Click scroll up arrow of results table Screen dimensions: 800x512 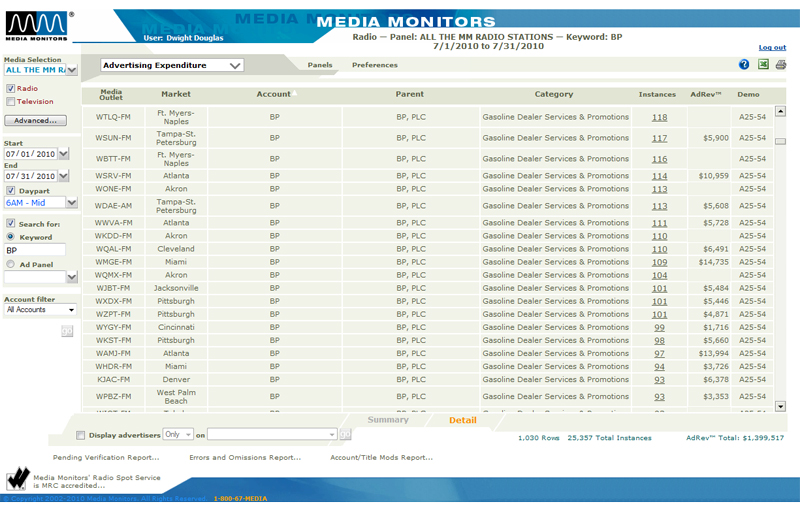(x=780, y=111)
